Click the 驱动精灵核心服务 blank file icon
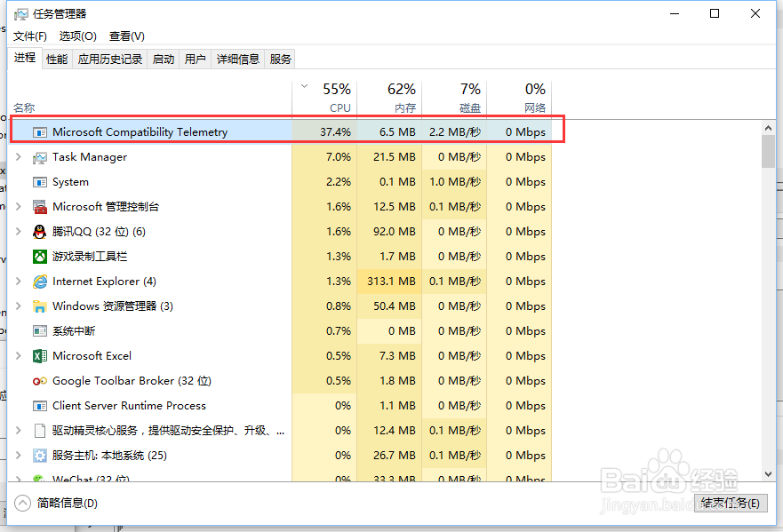Screen dimensions: 783x532 coord(40,431)
